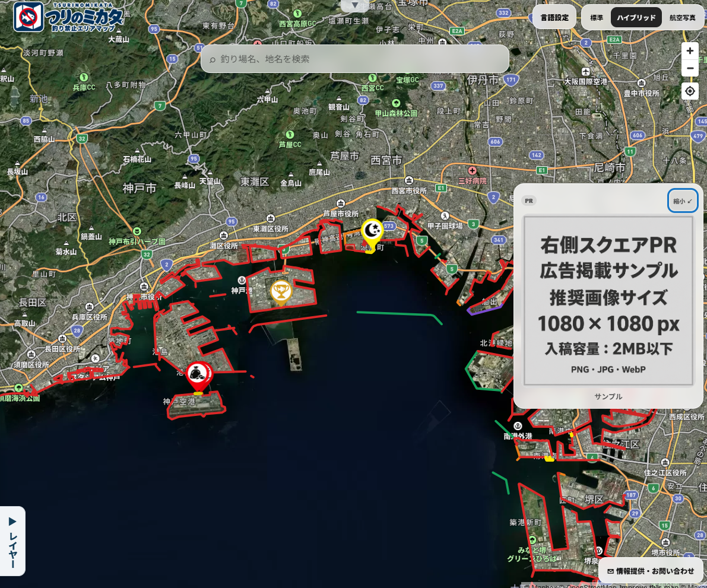Open 情報提供・お問い合わせ contact form
Viewport: 707px width, 588px height.
(x=651, y=571)
